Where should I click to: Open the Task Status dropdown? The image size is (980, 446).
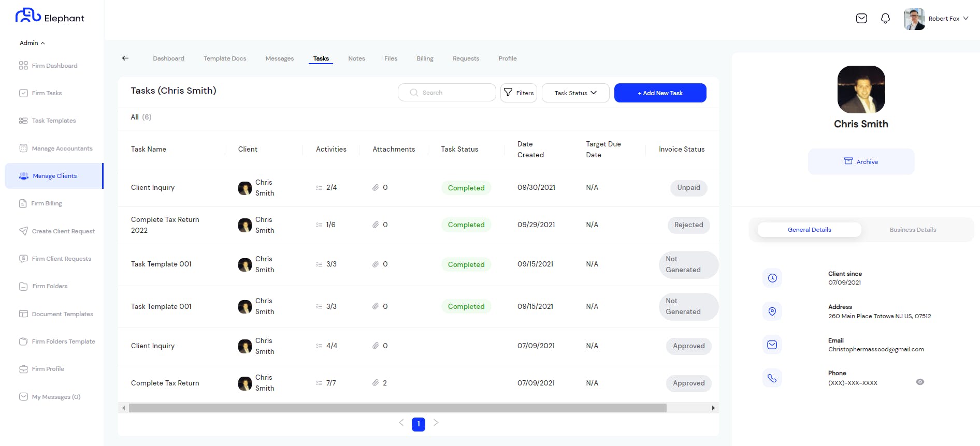click(x=575, y=93)
